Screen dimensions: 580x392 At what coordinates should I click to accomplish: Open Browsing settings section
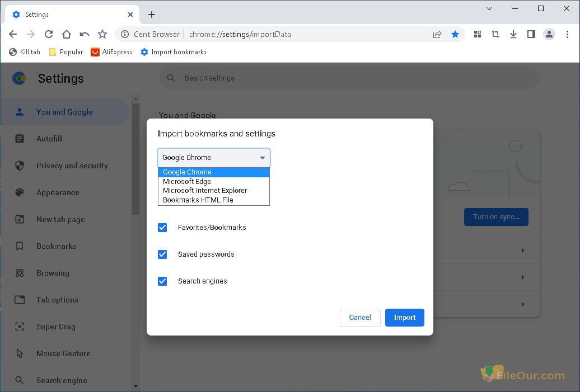65,273
